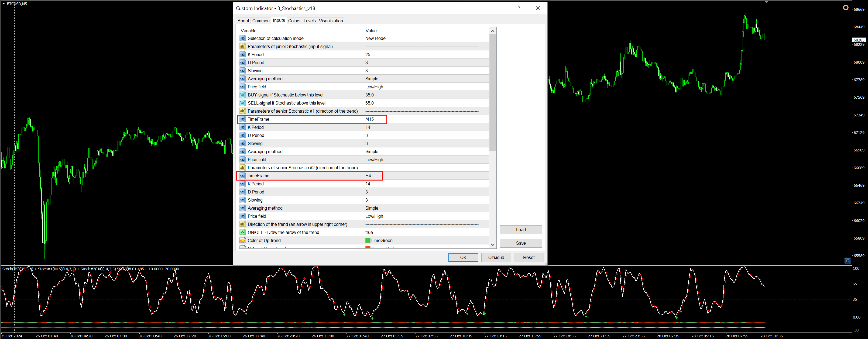This screenshot has height=339, width=868.
Task: Click the icon next to SELL-signal level row
Action: [242, 103]
